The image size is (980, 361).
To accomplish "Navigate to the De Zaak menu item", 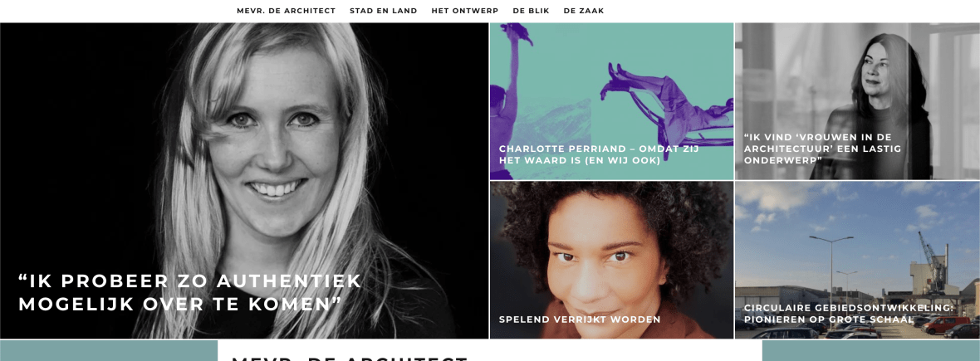I will (584, 11).
